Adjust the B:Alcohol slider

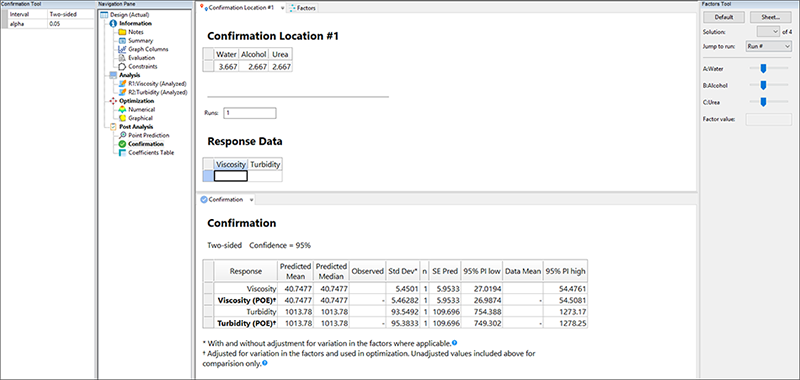click(x=763, y=85)
